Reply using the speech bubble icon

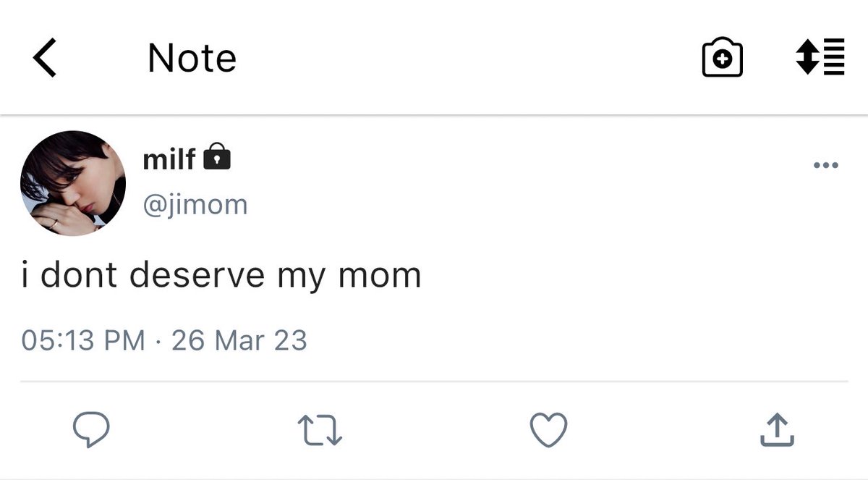click(x=92, y=430)
